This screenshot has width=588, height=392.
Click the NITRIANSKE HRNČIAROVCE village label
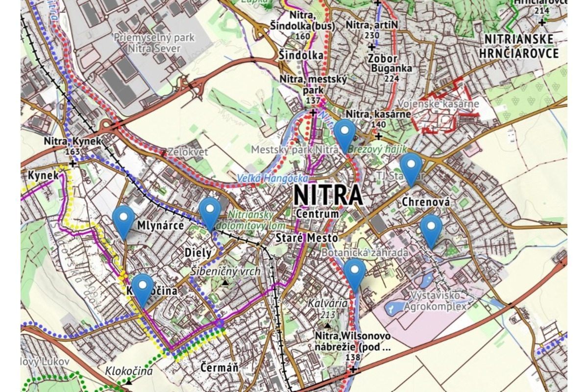[520, 46]
